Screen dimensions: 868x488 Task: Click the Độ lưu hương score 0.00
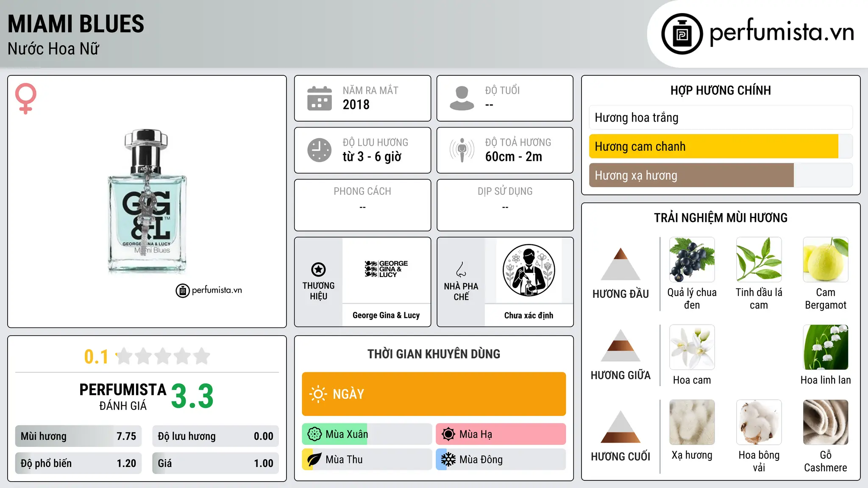264,436
